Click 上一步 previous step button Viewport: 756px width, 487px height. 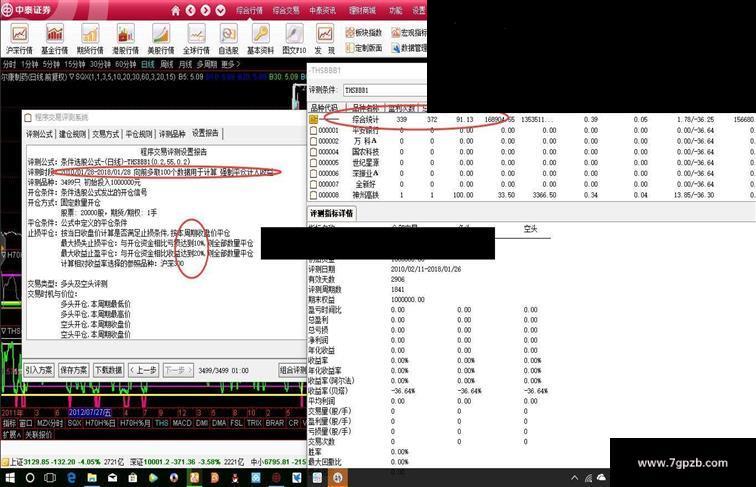pos(144,370)
